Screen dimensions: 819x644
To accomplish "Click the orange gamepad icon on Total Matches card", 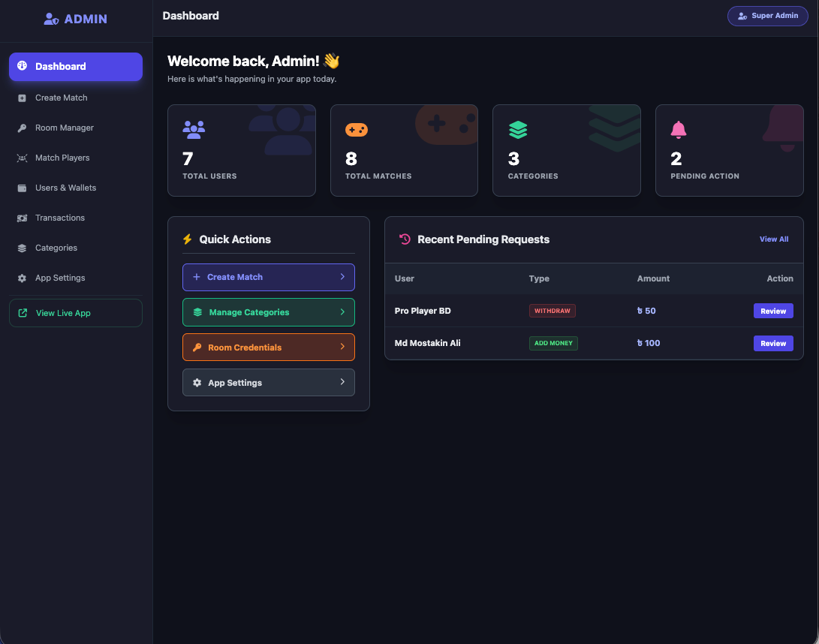I will (357, 130).
